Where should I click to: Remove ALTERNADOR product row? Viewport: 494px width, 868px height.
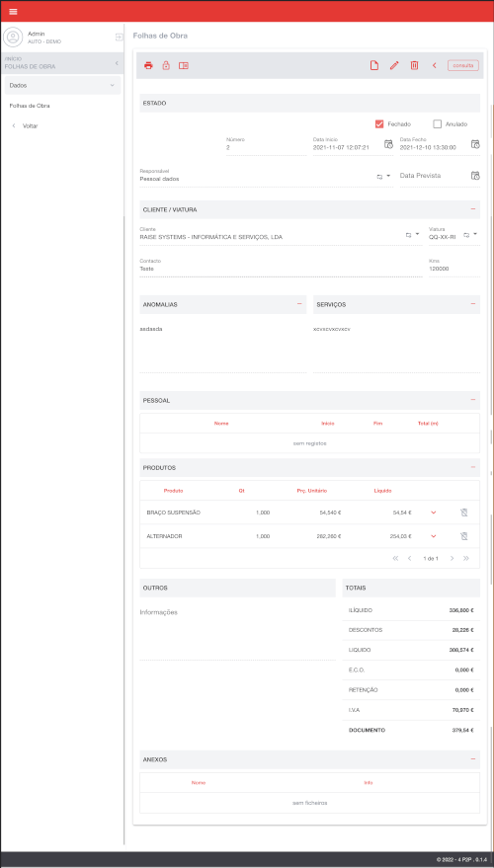(x=464, y=536)
